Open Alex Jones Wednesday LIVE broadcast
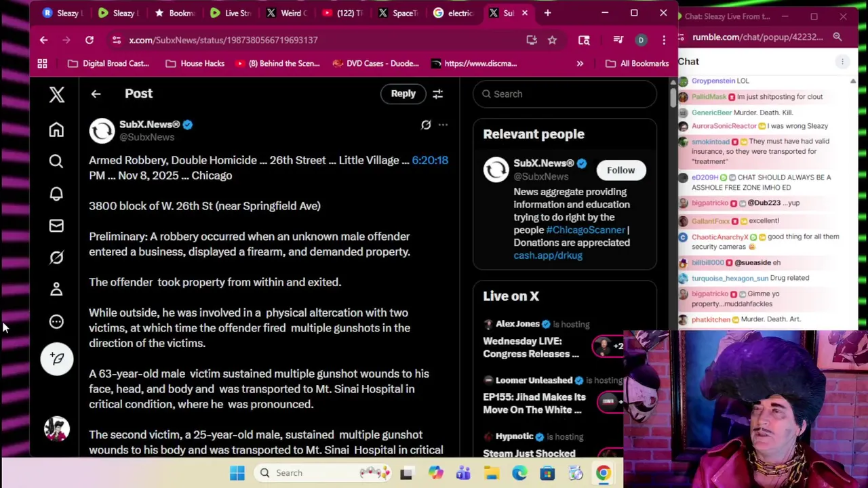Screen dimensions: 868x488 point(552,339)
